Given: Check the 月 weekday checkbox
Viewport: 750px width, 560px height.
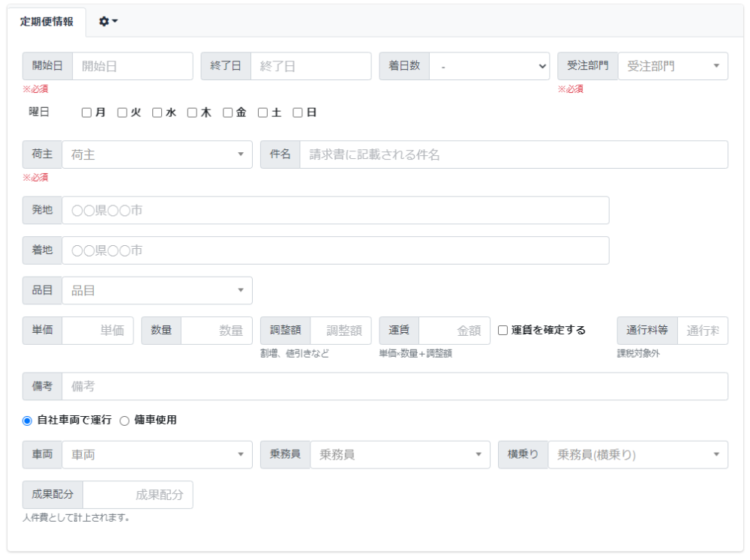Looking at the screenshot, I should [87, 112].
